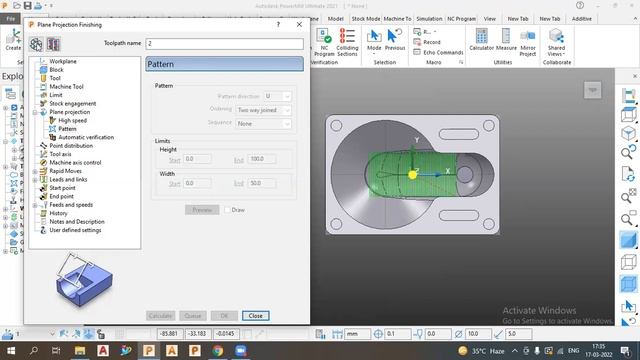Switch to the Stock Model tab

366,19
